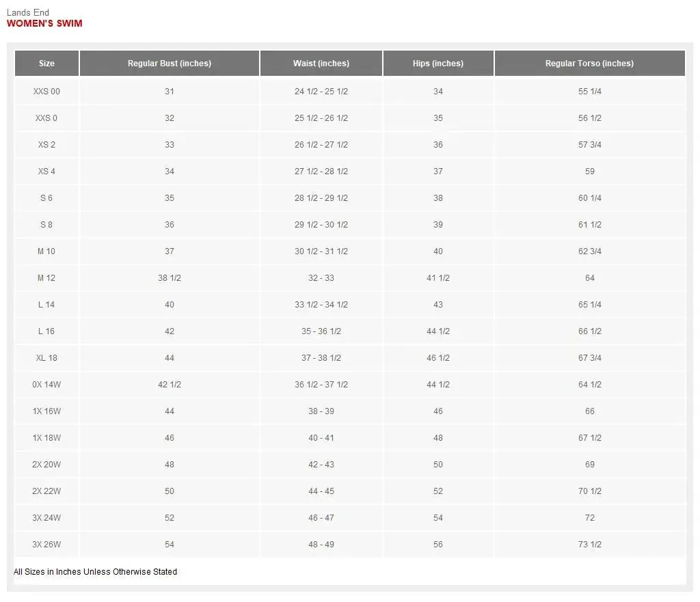Click hips value '44 1/2' in L 16 row
This screenshot has width=700, height=602.
[x=438, y=331]
